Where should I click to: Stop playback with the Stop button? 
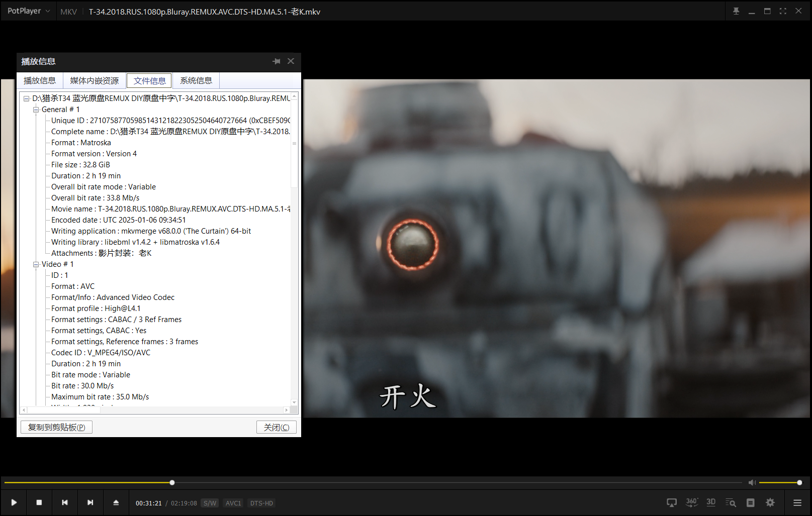point(39,502)
